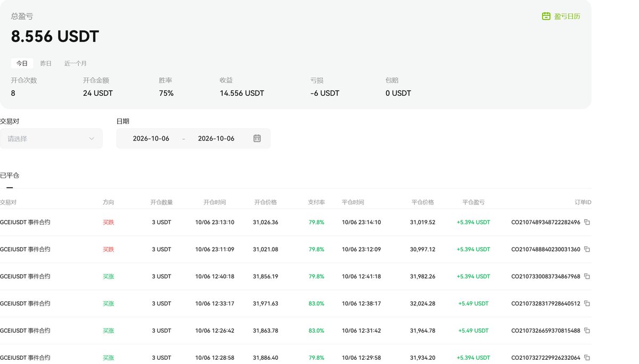Copy order ID CO2107489348722282496

(x=587, y=222)
